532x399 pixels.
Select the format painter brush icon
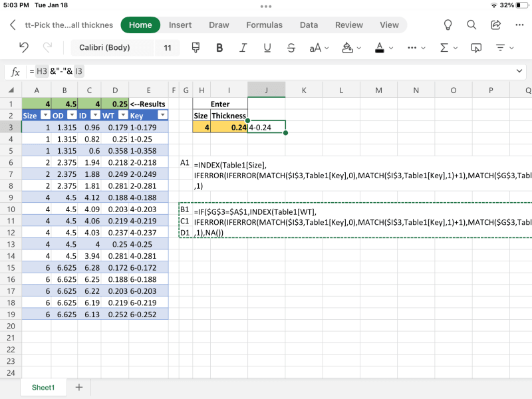[196, 47]
